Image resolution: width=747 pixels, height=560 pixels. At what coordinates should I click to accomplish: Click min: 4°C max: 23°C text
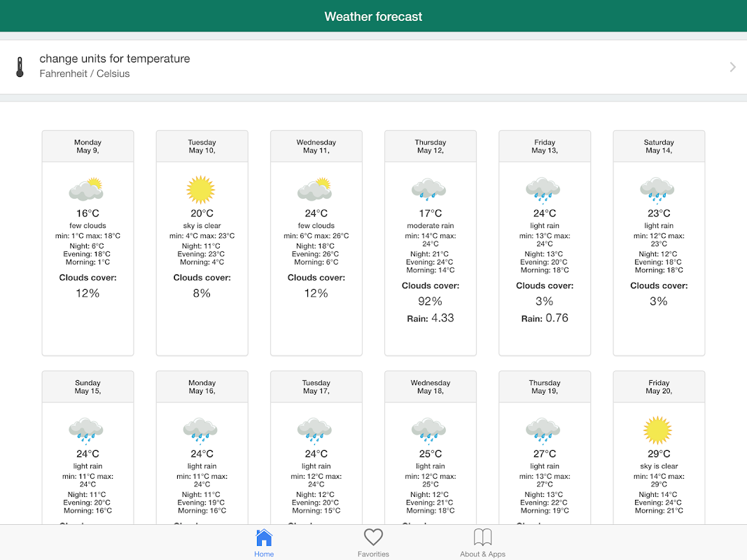coord(202,236)
